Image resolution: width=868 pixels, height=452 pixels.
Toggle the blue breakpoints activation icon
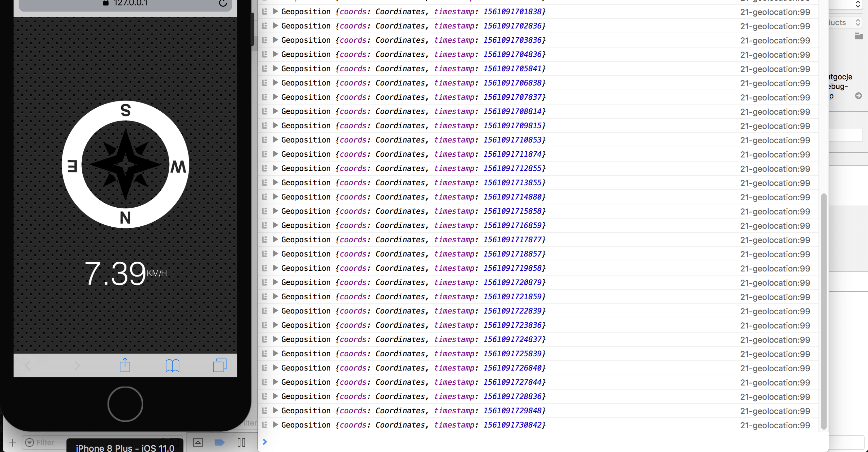(219, 442)
